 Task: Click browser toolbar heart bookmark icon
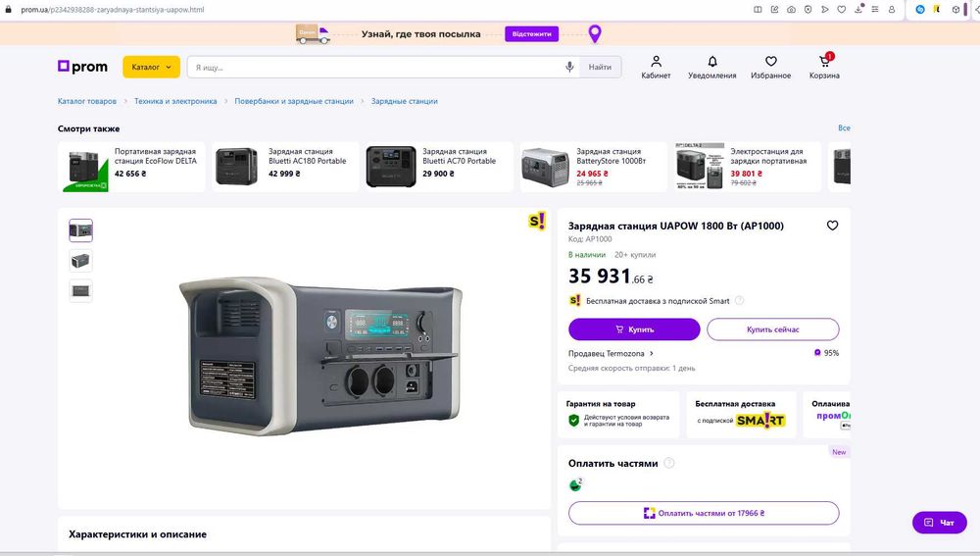point(842,10)
